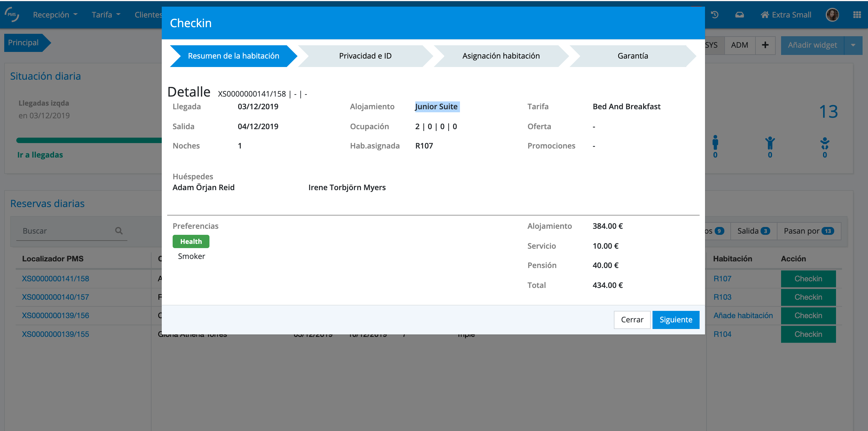This screenshot has height=431, width=868.
Task: Click the cloud tray icon in the navbar
Action: 739,15
